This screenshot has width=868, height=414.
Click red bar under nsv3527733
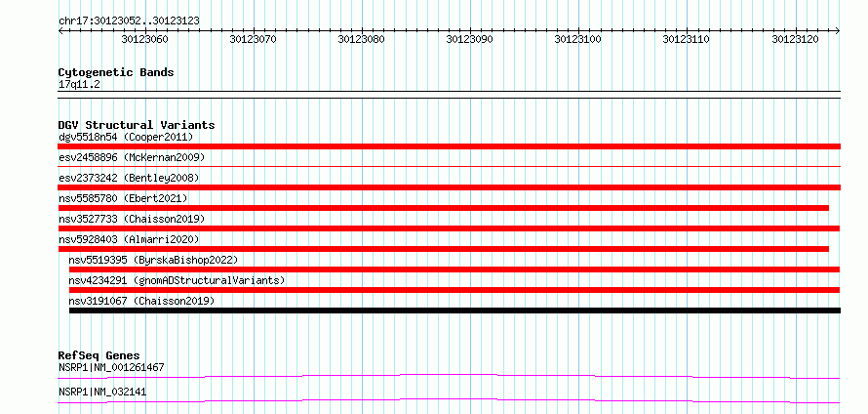[x=449, y=228]
